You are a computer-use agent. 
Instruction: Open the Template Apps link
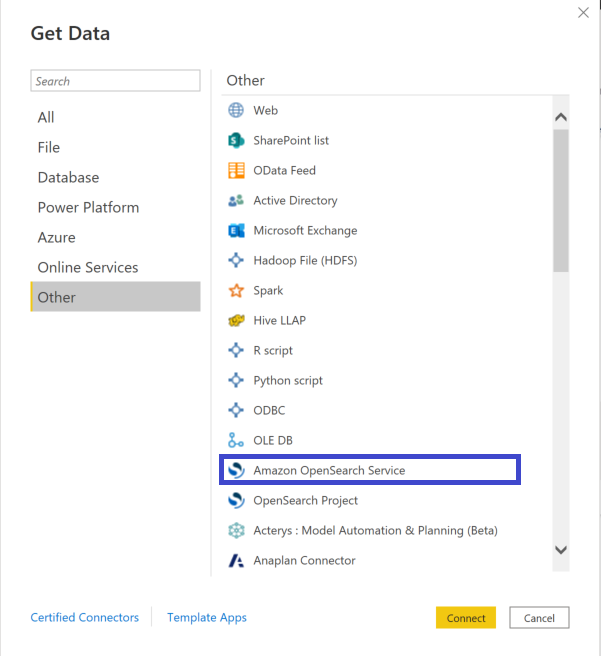(x=207, y=618)
